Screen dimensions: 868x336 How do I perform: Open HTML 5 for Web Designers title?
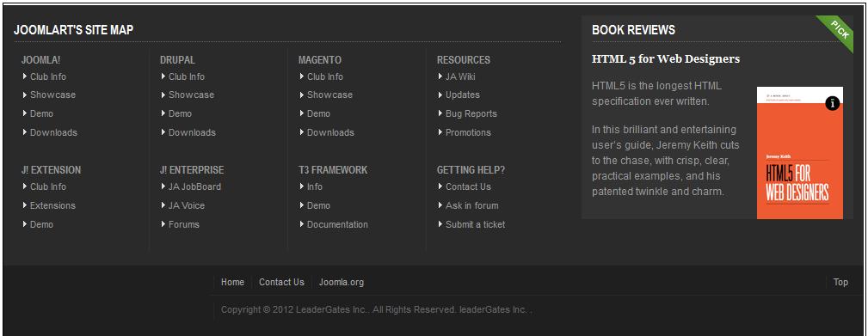coord(665,59)
